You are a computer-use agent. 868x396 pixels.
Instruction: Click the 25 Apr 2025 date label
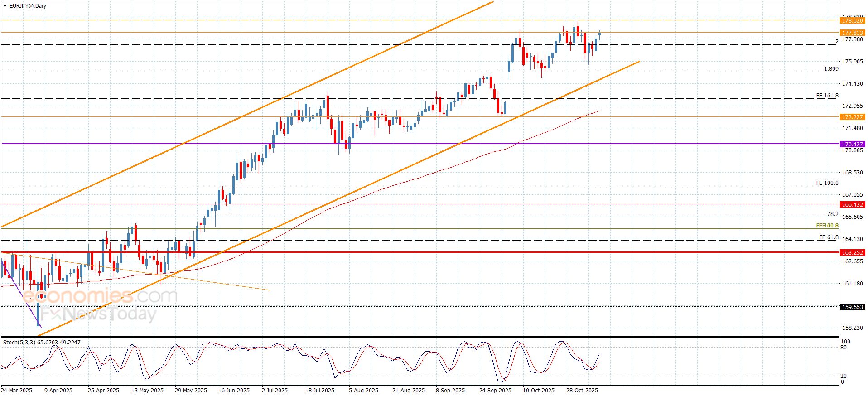(x=104, y=391)
